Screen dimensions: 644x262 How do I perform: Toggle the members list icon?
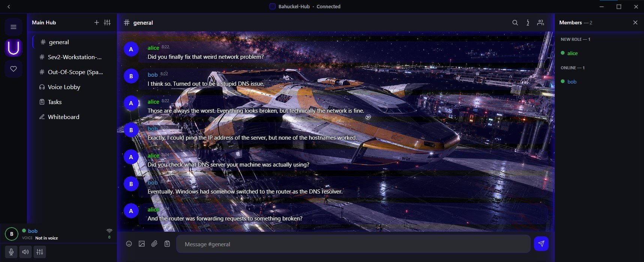point(541,22)
